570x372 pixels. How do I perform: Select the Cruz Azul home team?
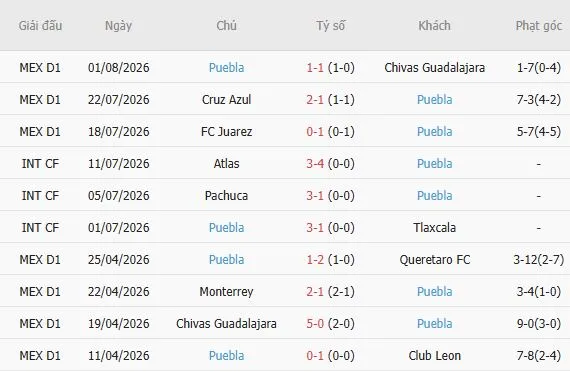(226, 100)
